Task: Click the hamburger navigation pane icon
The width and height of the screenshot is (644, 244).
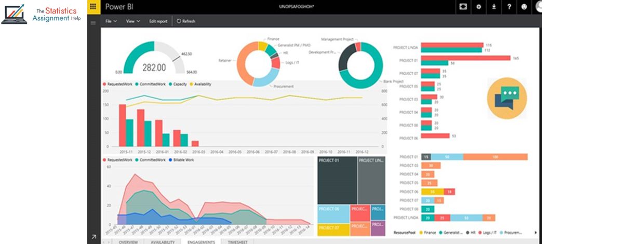Action: click(x=93, y=23)
